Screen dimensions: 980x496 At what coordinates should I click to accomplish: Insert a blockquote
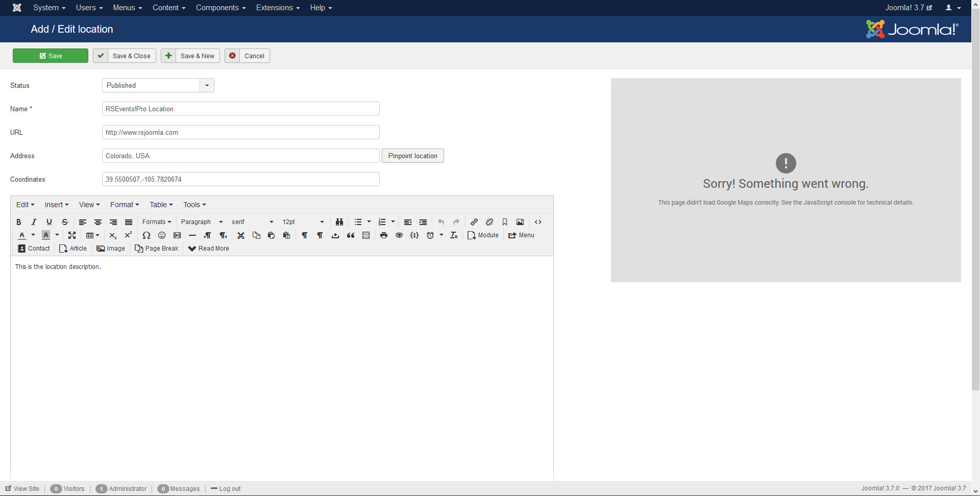point(351,235)
